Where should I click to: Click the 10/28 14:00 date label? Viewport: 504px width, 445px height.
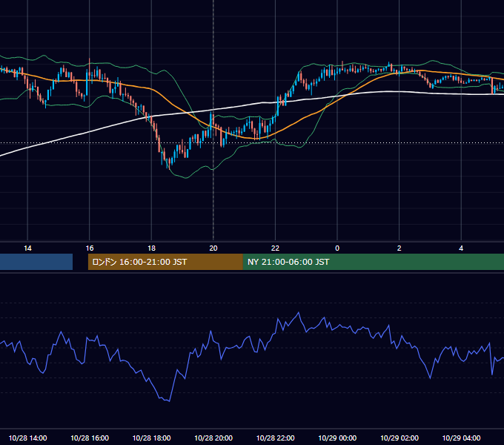27,438
